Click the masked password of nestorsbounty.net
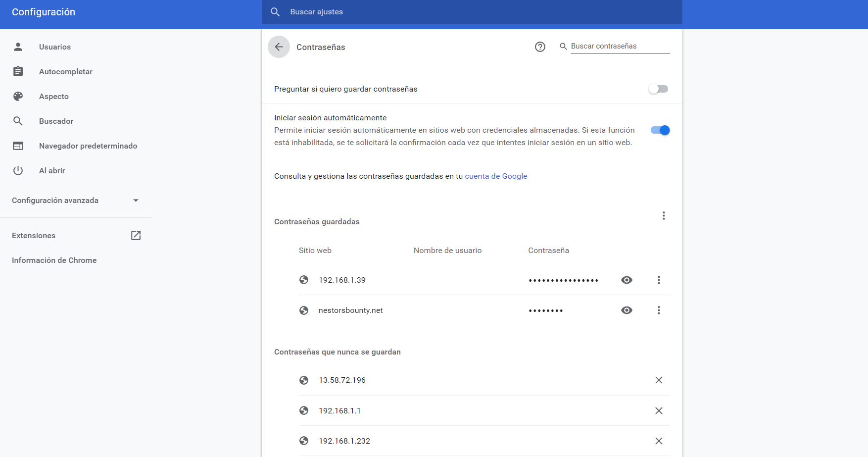 (546, 311)
